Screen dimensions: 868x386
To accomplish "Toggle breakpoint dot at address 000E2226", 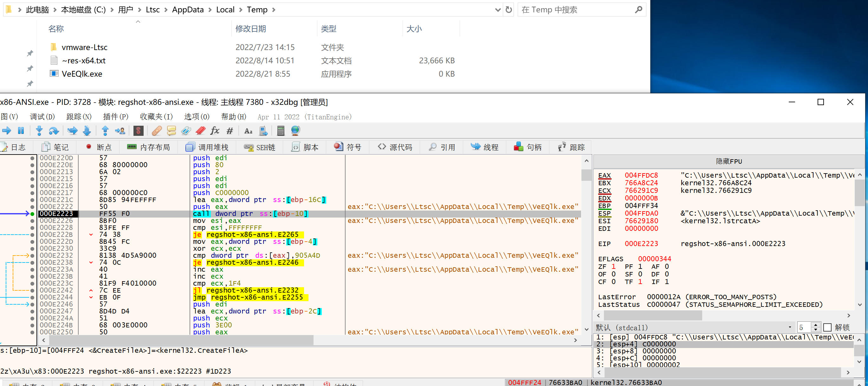I will point(32,221).
